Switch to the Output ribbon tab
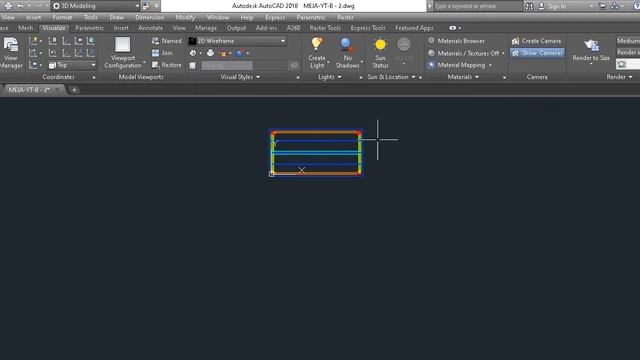Viewport: 640px width, 360px height. click(236, 28)
